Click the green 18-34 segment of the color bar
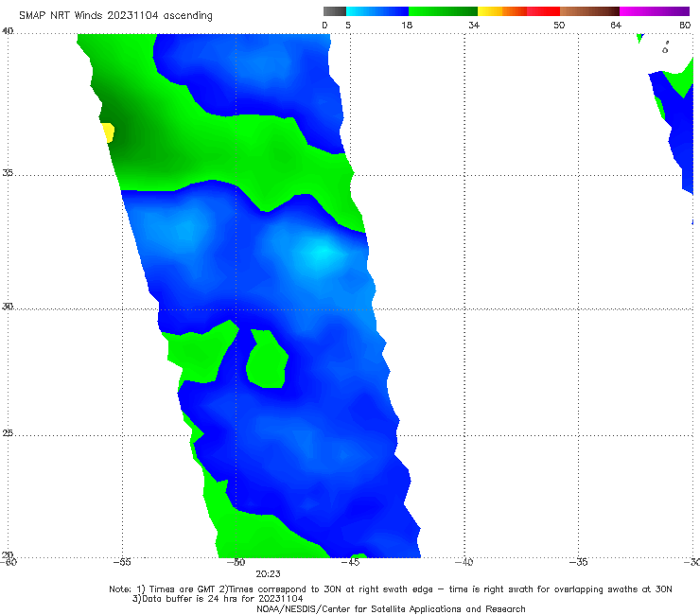Viewport: 700px width, 615px height. coord(443,11)
